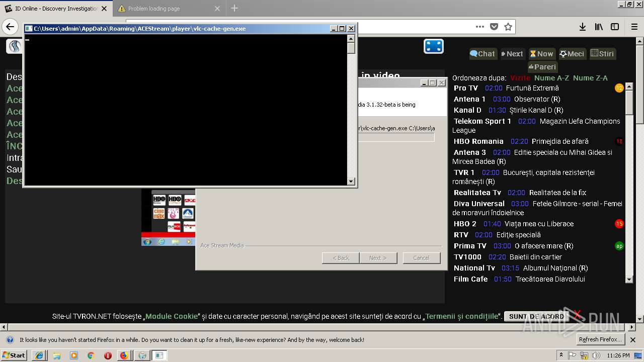
Task: Click the orange 12 rating badge for Pro TV
Action: pos(619,88)
